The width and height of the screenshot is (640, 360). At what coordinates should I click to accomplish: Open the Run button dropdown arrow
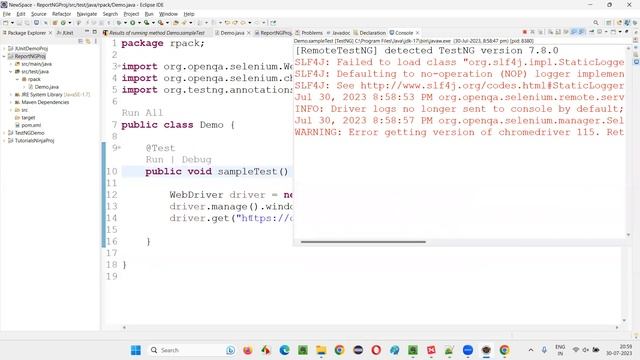point(139,23)
